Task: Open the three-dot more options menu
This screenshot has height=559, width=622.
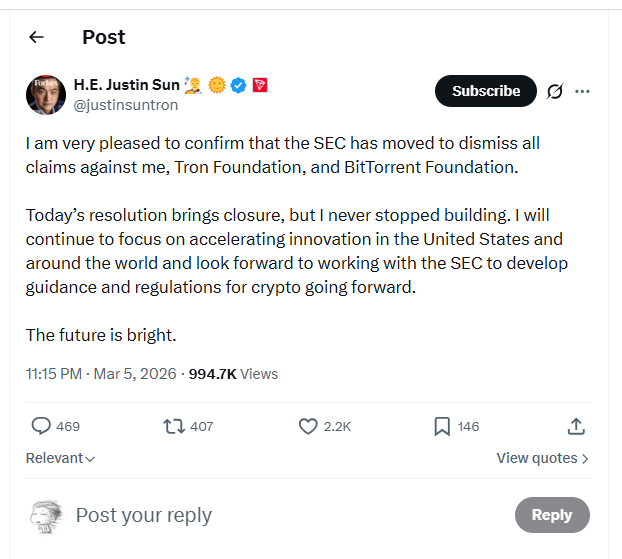Action: click(583, 91)
